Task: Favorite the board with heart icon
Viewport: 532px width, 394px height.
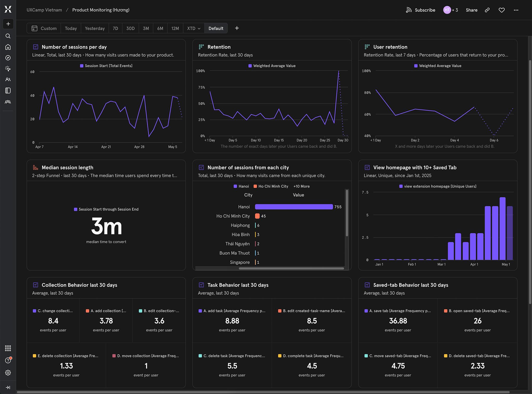Action: click(502, 10)
